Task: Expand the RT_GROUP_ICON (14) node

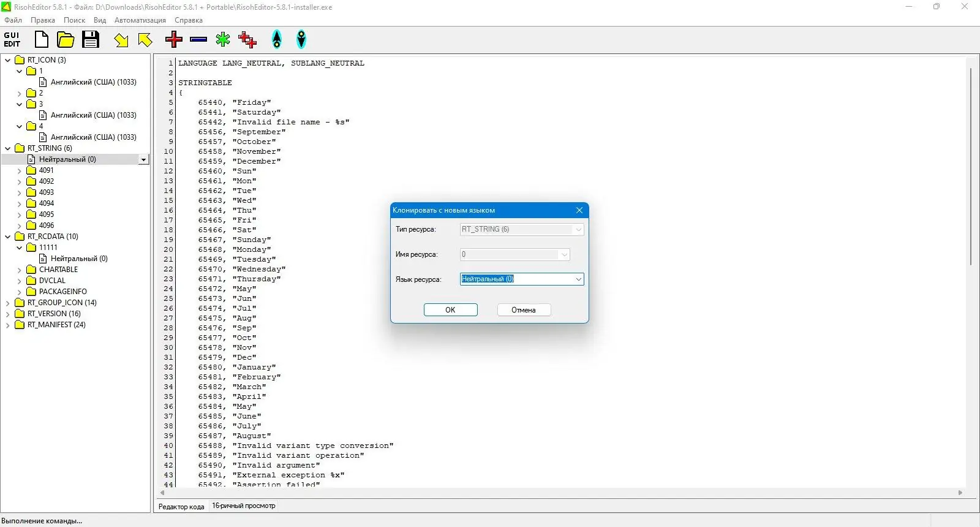Action: pyautogui.click(x=8, y=303)
